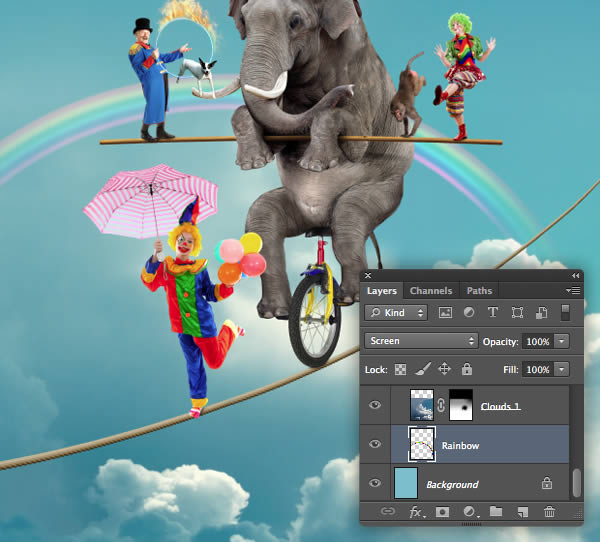Screen dimensions: 600x542
Task: Close the Layers panel with X
Action: tap(368, 276)
